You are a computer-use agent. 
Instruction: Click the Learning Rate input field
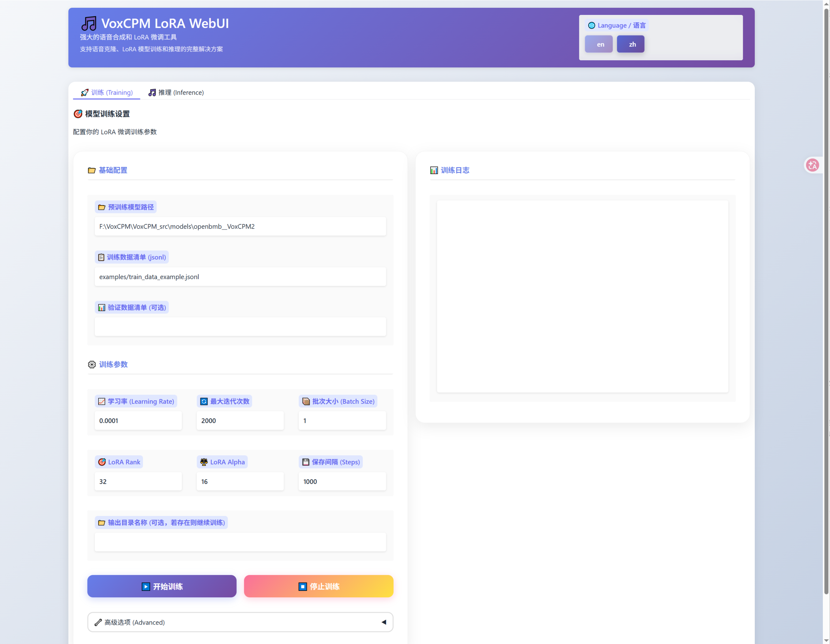[138, 421]
